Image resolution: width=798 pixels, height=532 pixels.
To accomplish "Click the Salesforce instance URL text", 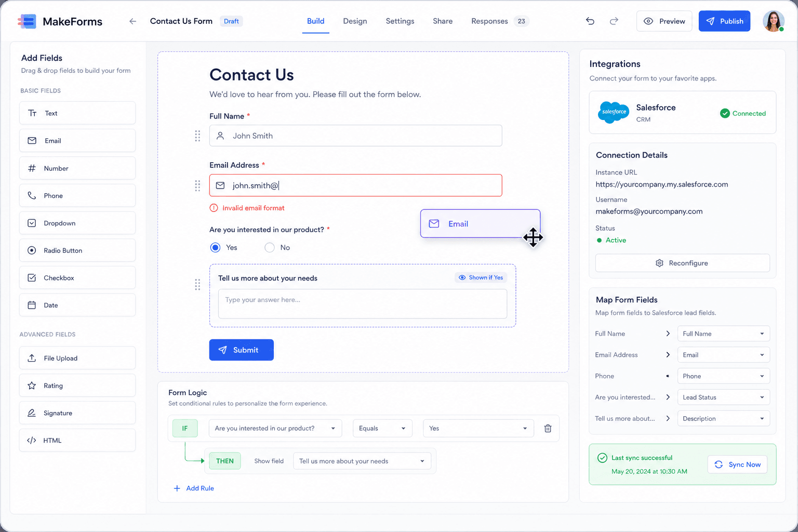I will click(661, 184).
